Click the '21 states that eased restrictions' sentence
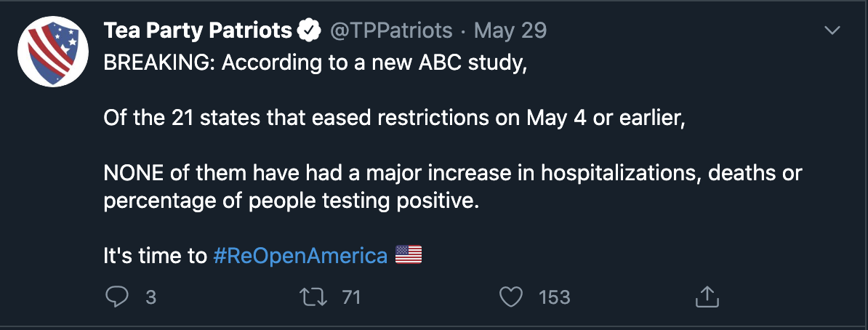Viewport: 868px width, 330px height. 394,118
